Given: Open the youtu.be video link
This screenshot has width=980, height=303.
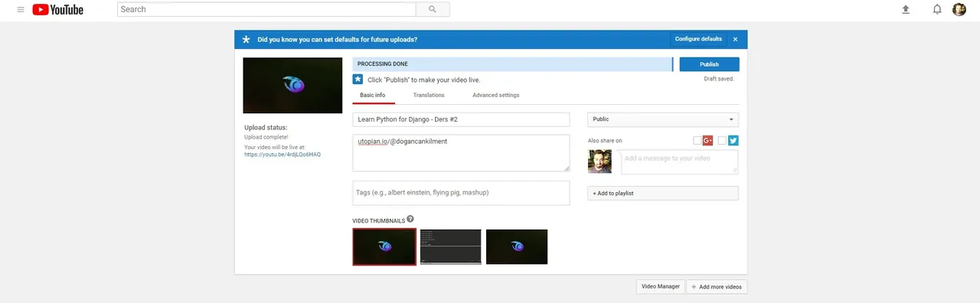Looking at the screenshot, I should pos(283,154).
